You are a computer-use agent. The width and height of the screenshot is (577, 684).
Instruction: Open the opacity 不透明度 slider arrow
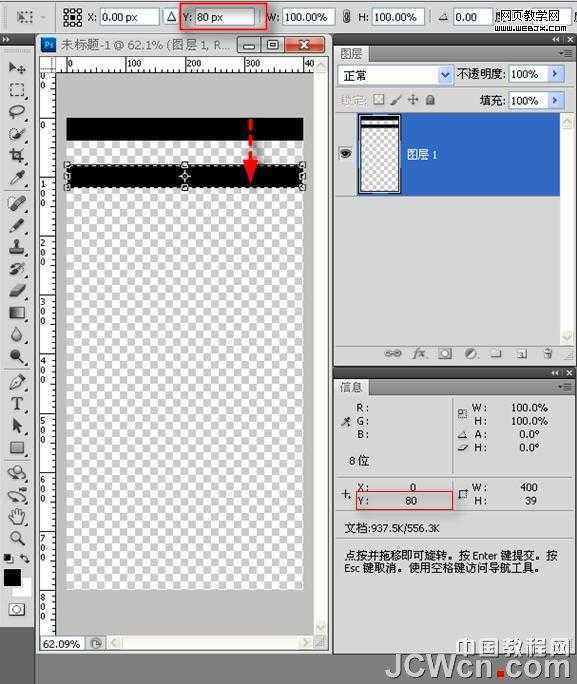click(x=555, y=73)
